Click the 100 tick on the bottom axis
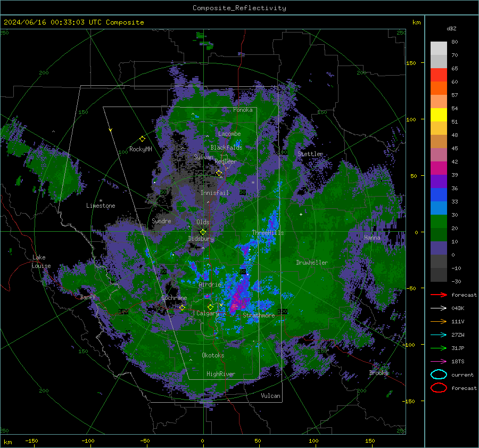479x448 pixels. click(x=313, y=441)
